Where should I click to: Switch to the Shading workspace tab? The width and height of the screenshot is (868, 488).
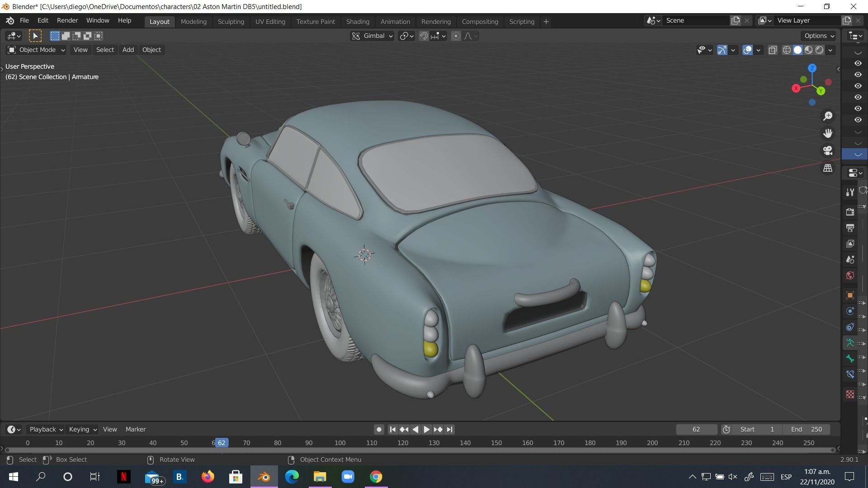point(358,22)
